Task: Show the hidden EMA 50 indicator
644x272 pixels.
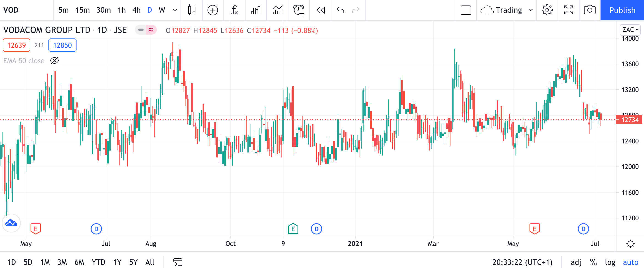Action: click(54, 60)
